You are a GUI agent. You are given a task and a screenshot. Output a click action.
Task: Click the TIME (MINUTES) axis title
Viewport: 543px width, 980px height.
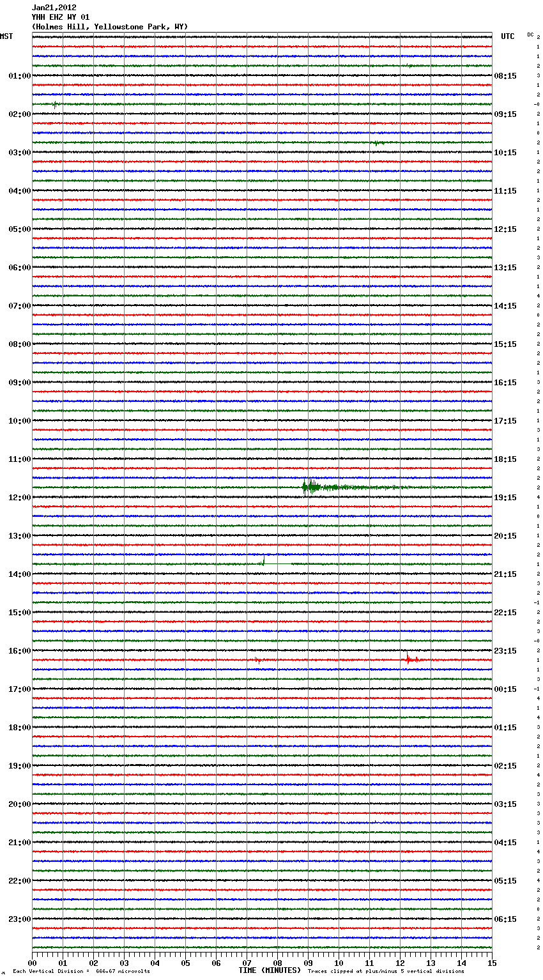(x=270, y=970)
